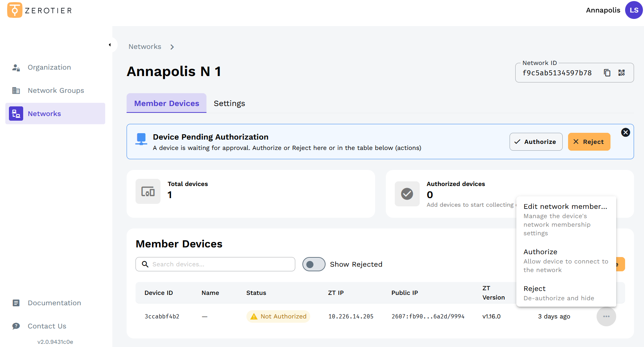Open the LS user avatar menu

coord(634,10)
